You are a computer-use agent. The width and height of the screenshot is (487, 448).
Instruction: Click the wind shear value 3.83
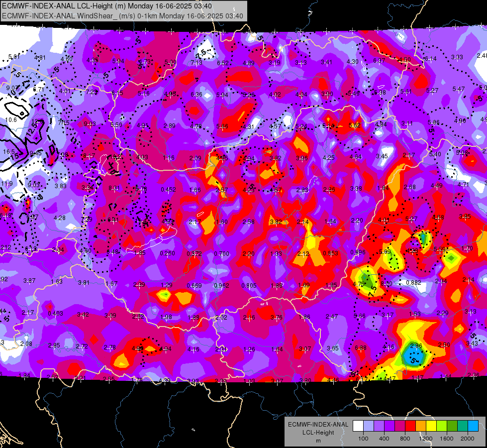pyautogui.click(x=61, y=186)
